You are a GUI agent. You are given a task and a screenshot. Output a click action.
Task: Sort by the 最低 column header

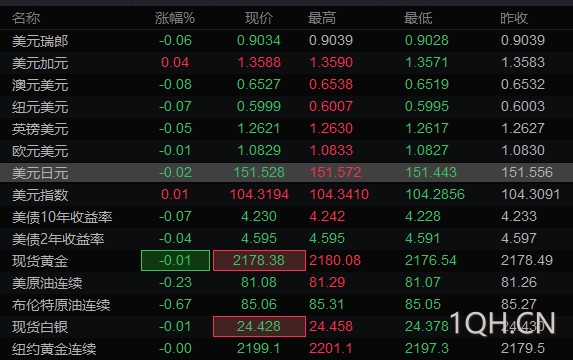[418, 18]
